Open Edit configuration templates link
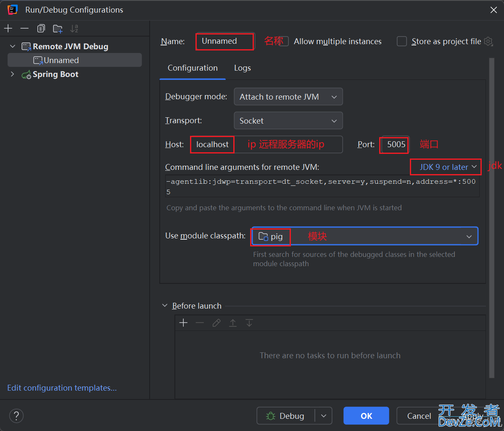504x431 pixels. [61, 388]
